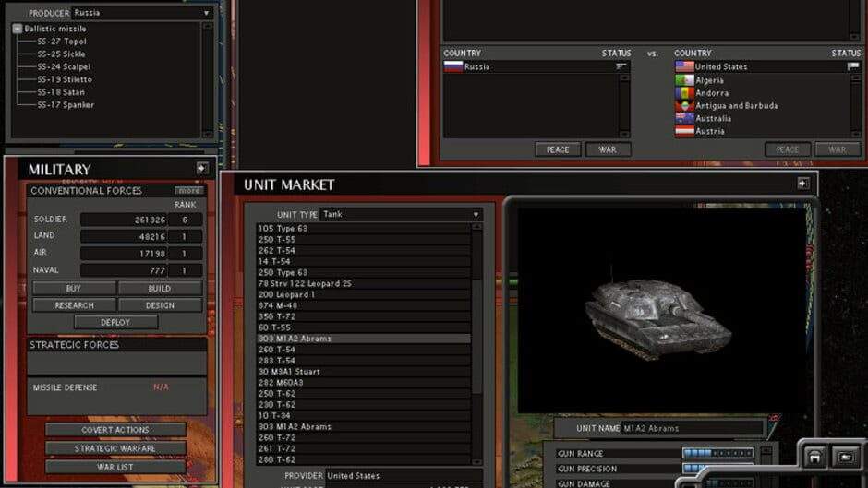Click the Australia flag icon
868x488 pixels.
[x=684, y=119]
